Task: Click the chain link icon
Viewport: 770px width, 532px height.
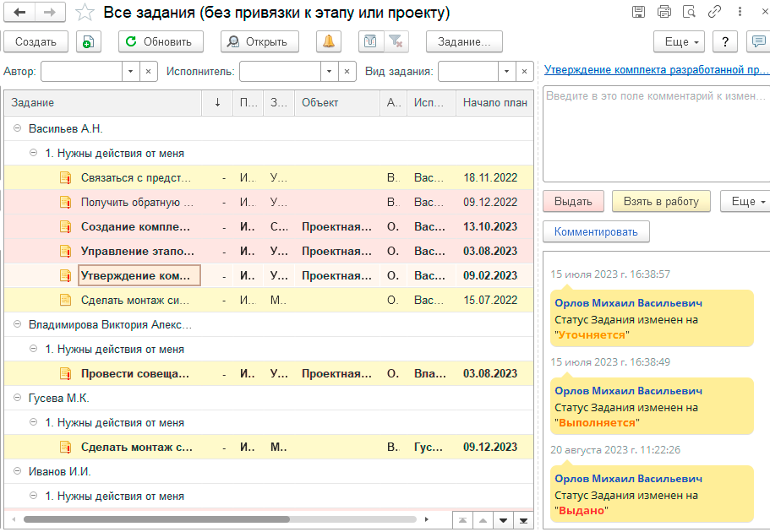Action: coord(715,12)
